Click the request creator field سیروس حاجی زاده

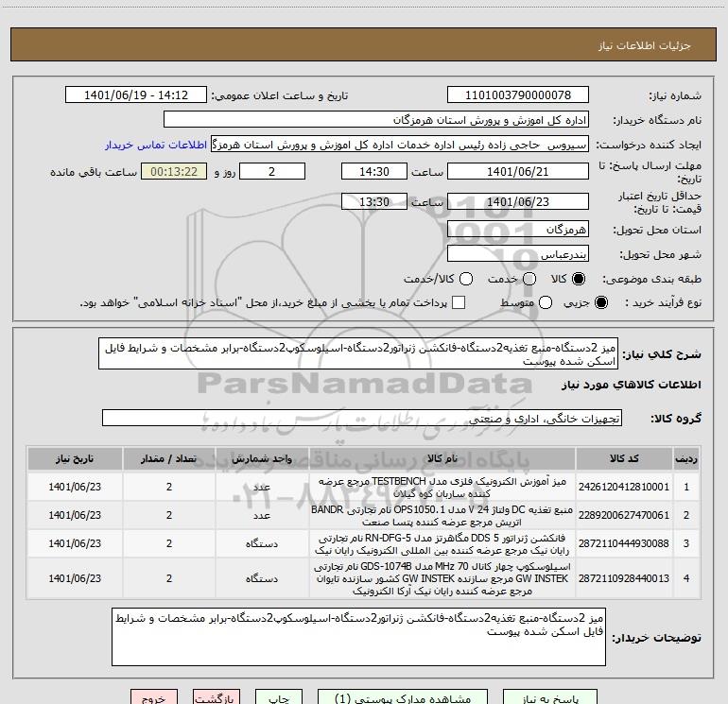click(x=400, y=145)
